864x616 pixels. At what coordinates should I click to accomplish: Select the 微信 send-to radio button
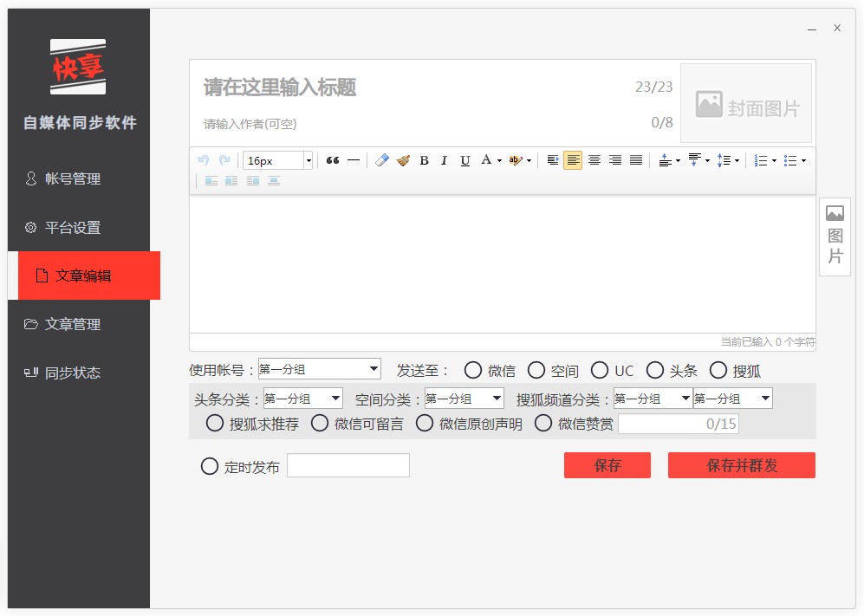click(x=473, y=371)
